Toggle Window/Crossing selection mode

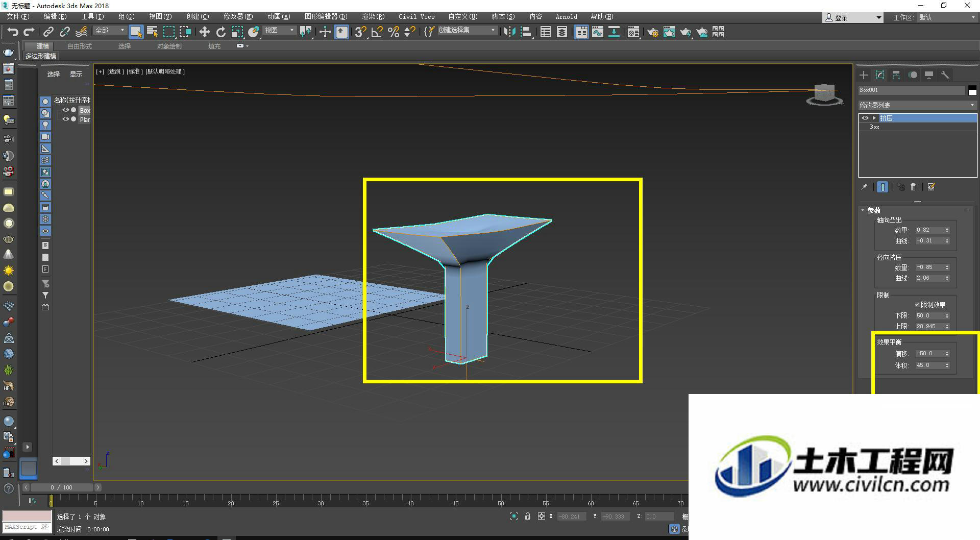[185, 32]
